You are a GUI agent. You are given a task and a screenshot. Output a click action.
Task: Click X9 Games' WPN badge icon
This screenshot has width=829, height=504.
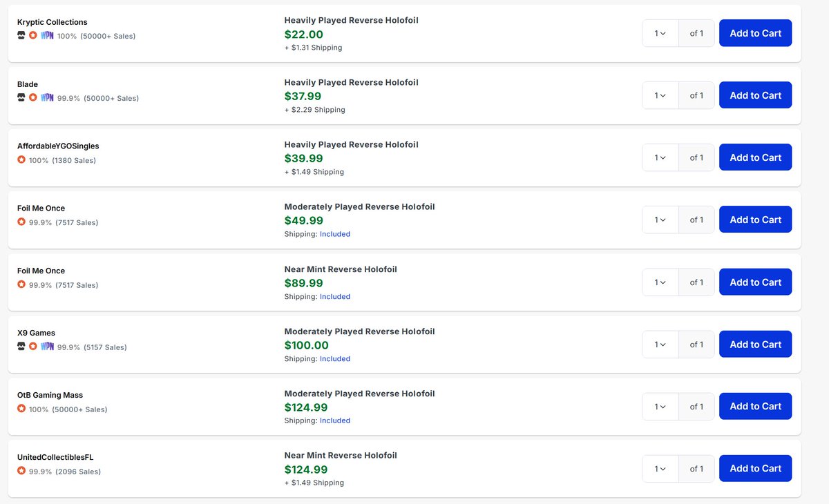point(47,346)
